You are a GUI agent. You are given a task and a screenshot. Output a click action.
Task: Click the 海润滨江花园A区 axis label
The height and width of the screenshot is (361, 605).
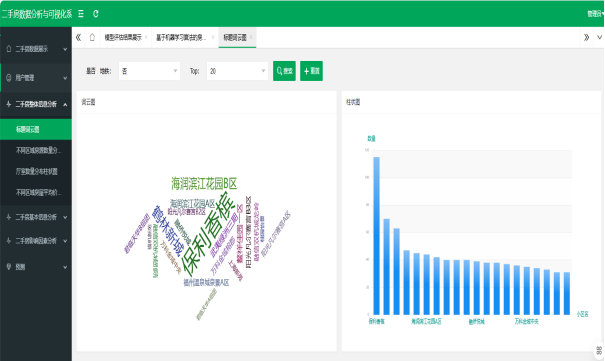pos(426,321)
